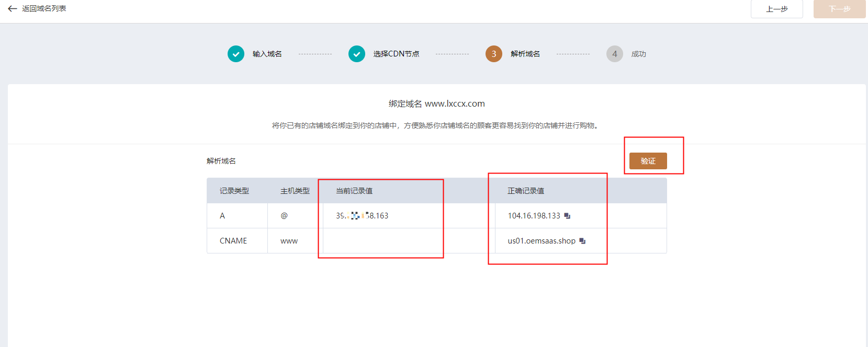Click the us01.oemsaas.shop text
This screenshot has width=868, height=347.
point(541,241)
